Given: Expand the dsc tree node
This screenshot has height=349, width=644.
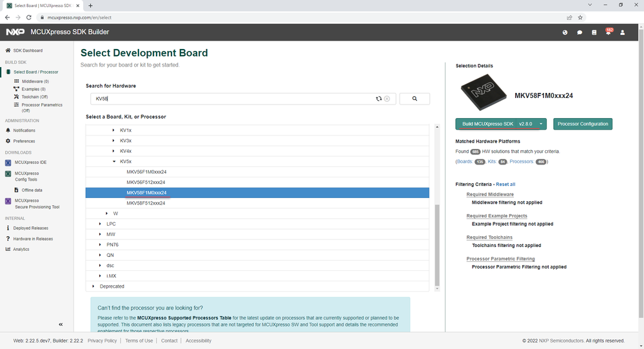Looking at the screenshot, I should point(100,266).
